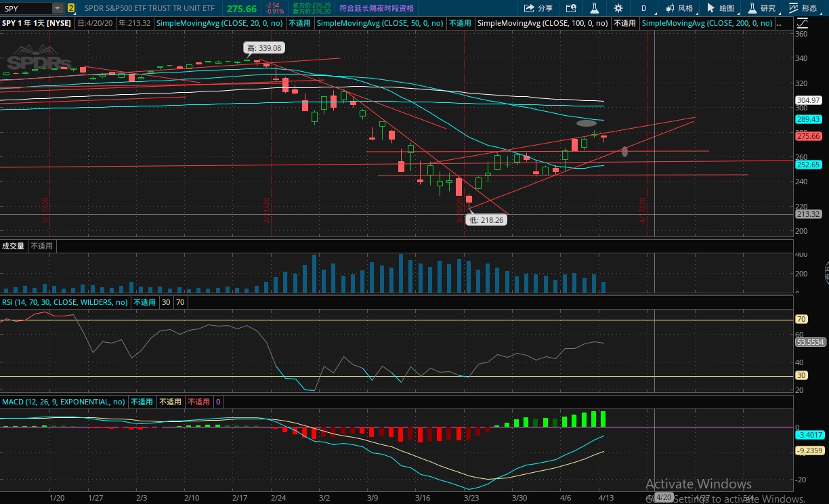
Task: Click the SPY symbol input field
Action: pos(26,8)
